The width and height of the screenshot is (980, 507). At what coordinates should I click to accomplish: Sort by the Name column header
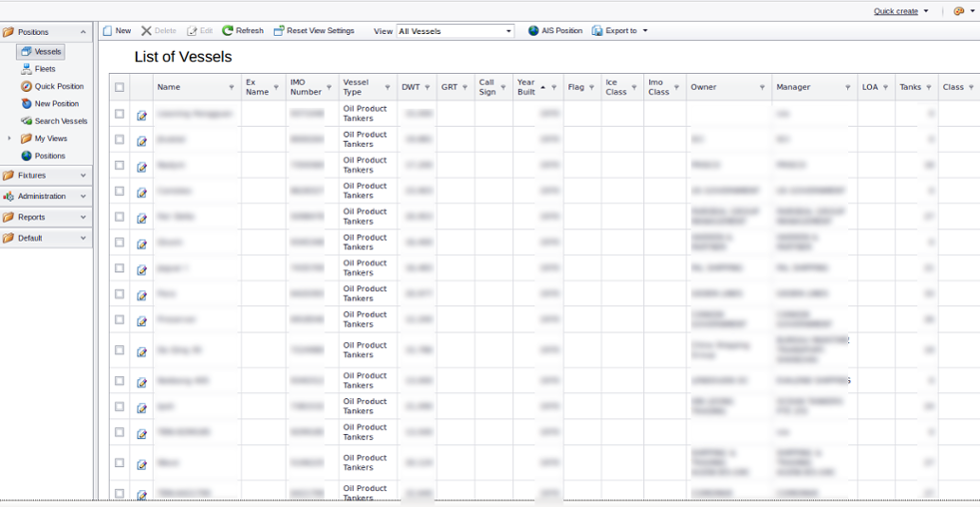(x=169, y=88)
